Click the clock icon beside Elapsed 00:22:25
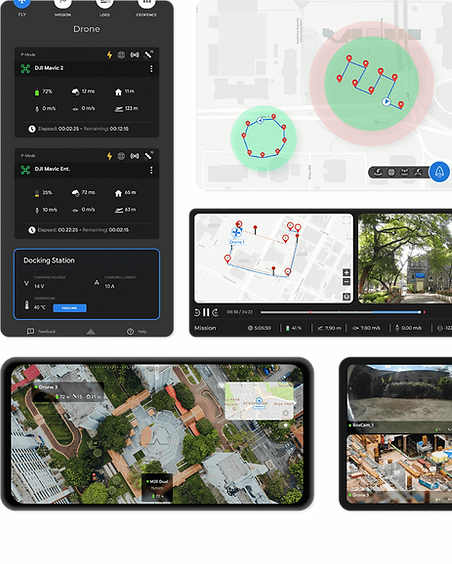 (x=32, y=230)
